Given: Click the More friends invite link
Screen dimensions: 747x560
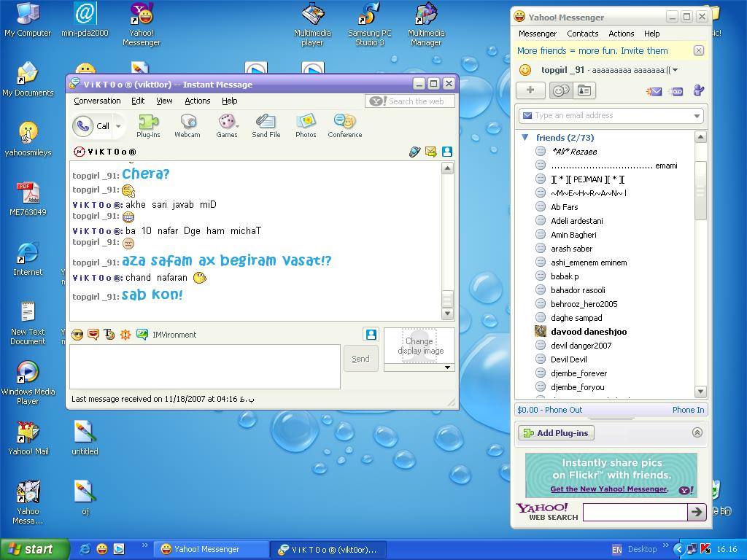Looking at the screenshot, I should pyautogui.click(x=592, y=51).
